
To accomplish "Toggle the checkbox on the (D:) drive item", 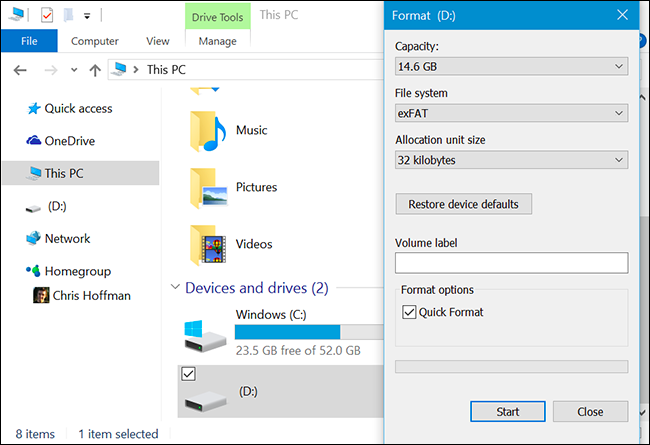I will point(189,373).
